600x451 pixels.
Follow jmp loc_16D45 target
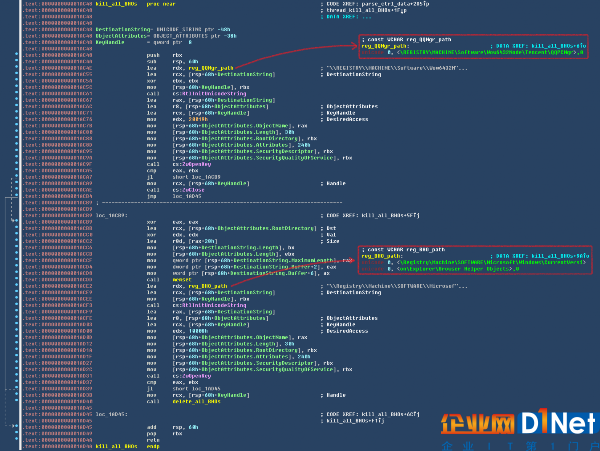(187, 196)
